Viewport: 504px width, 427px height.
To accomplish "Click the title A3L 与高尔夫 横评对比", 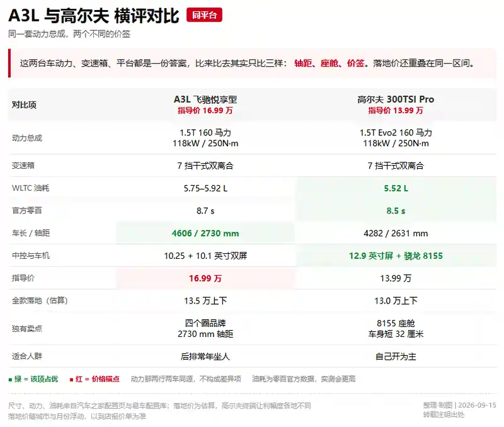I will click(93, 16).
